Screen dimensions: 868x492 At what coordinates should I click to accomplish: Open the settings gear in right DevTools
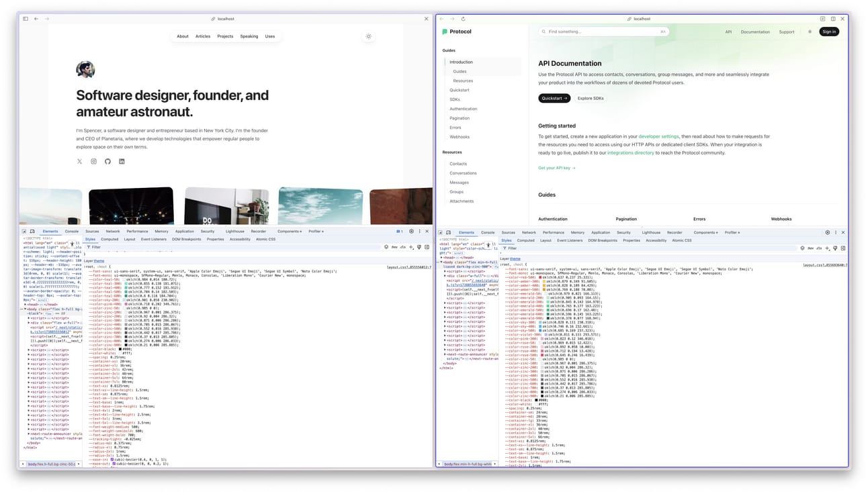[x=828, y=232]
